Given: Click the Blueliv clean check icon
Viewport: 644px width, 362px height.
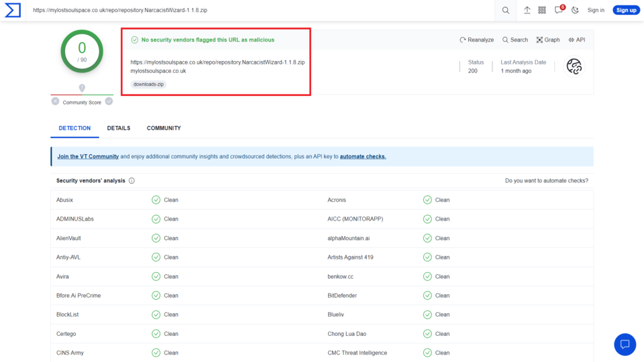Looking at the screenshot, I should point(427,314).
